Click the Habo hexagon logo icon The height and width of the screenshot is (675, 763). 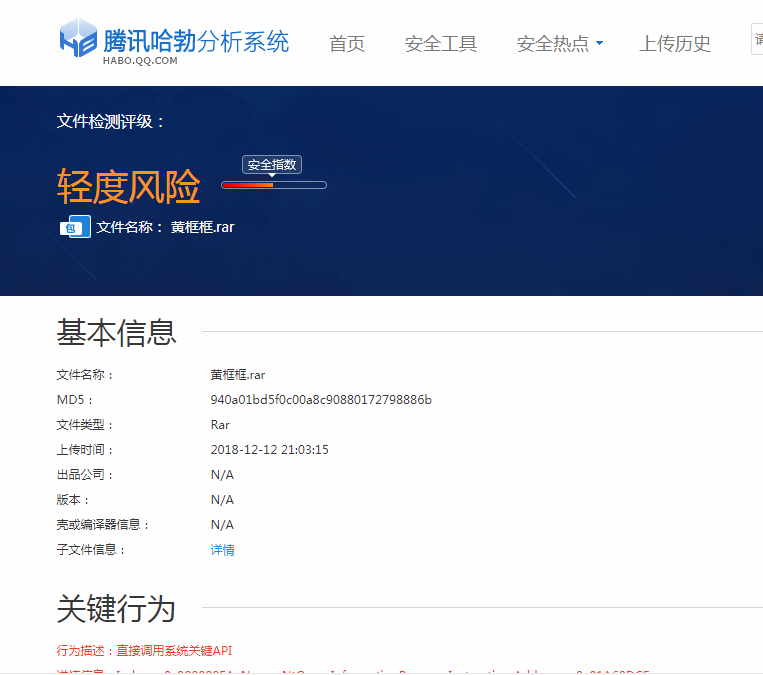tap(78, 41)
